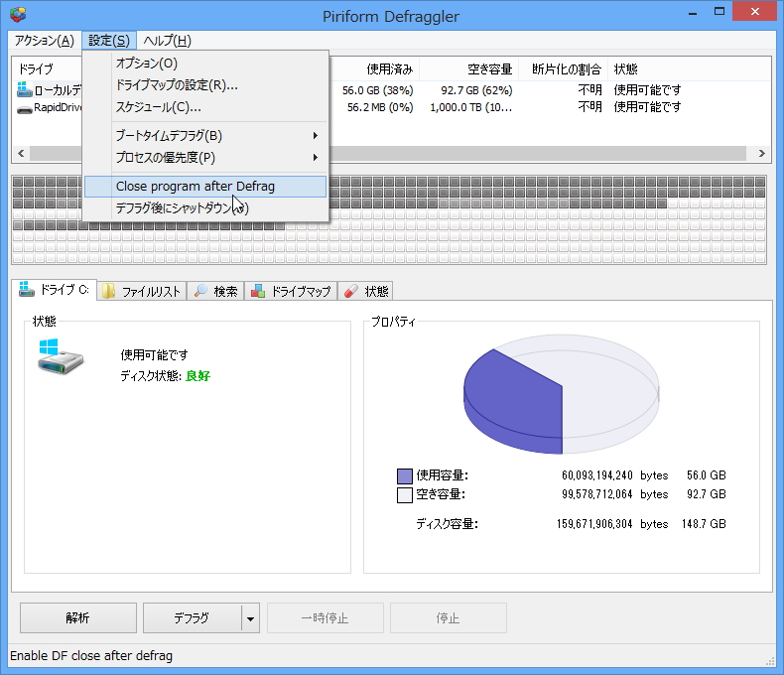784x675 pixels.
Task: Click the ファイルリスト tab folder icon
Action: click(x=108, y=291)
